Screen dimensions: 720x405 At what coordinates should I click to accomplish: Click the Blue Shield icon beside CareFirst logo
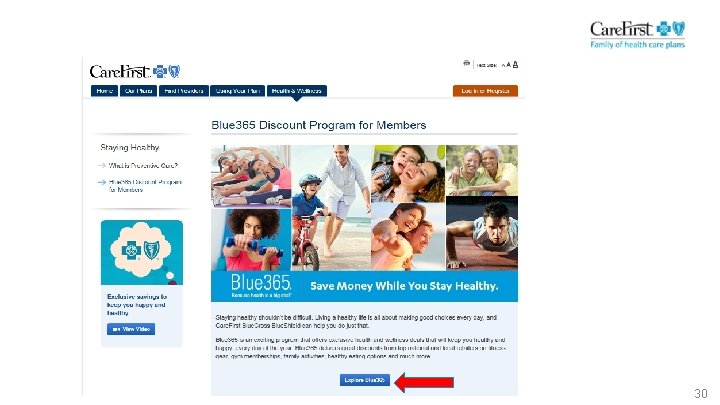(x=174, y=72)
